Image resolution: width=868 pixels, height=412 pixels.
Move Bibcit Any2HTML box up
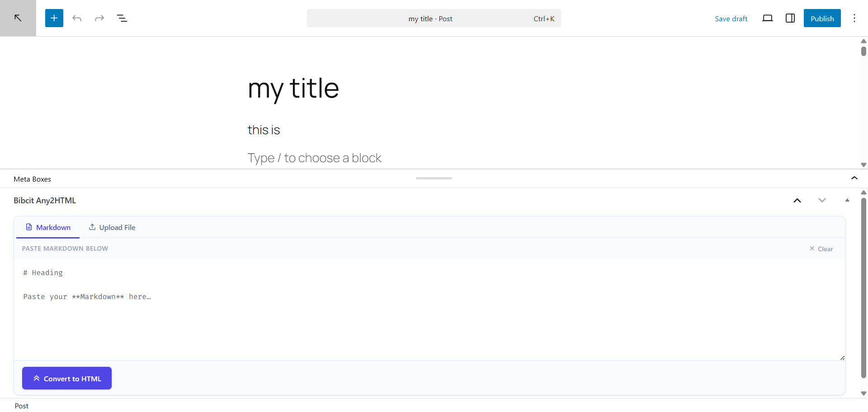[797, 201]
